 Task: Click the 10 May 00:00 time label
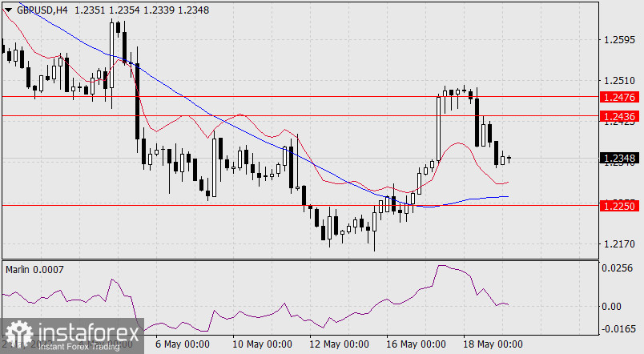(x=262, y=344)
